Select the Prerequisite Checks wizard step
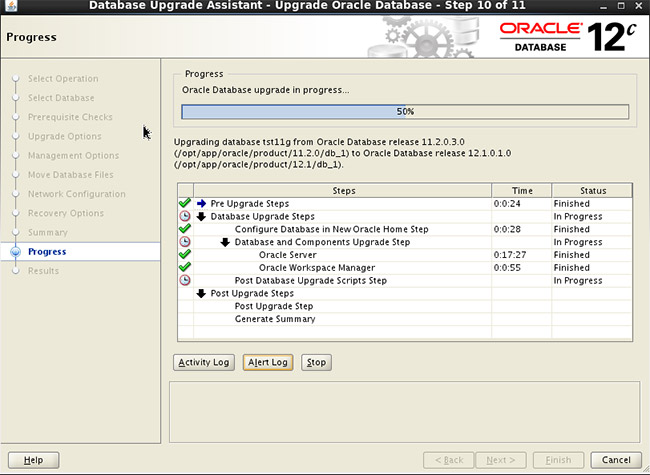The width and height of the screenshot is (650, 475). pyautogui.click(x=70, y=117)
